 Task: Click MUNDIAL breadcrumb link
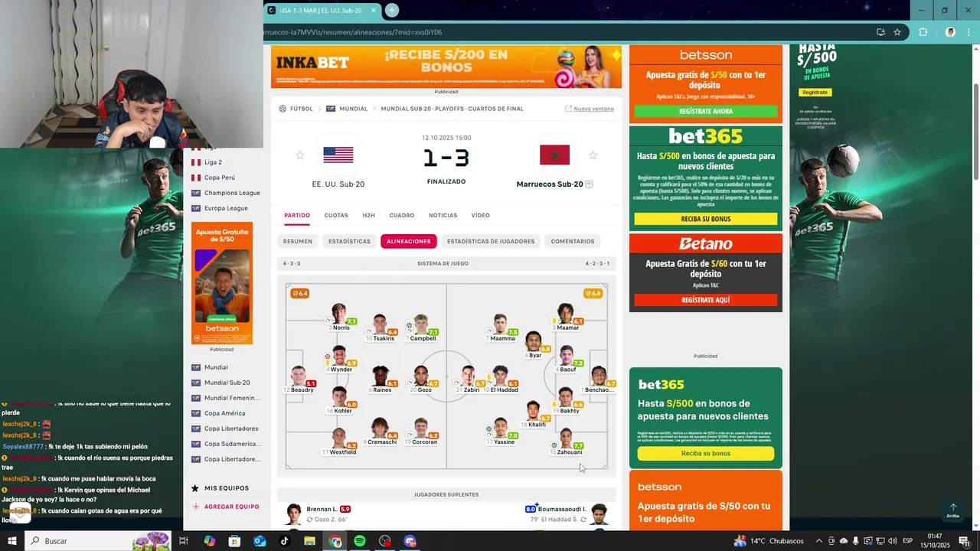coord(353,109)
